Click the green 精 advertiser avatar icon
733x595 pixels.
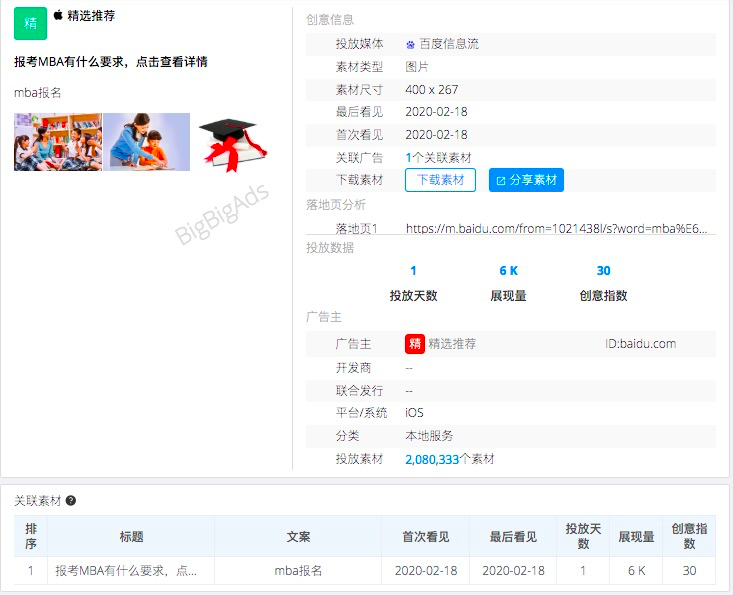(30, 23)
